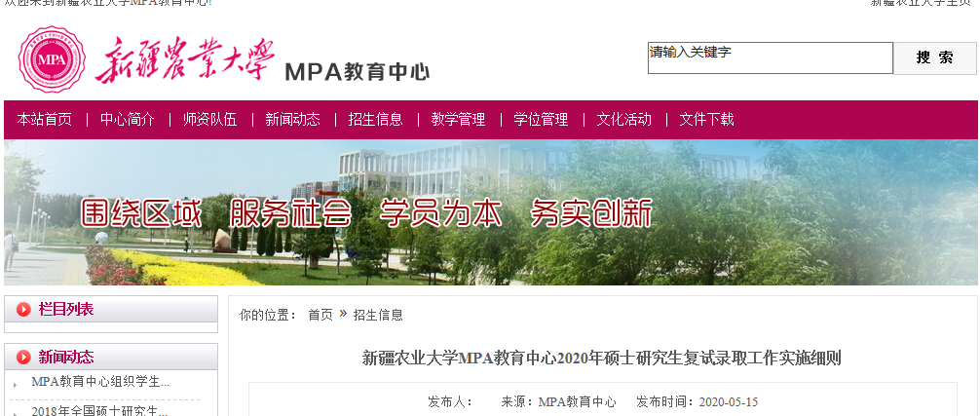Screen dimensions: 980x416
Task: Click the 发布人 label in the article info
Action: [x=450, y=401]
